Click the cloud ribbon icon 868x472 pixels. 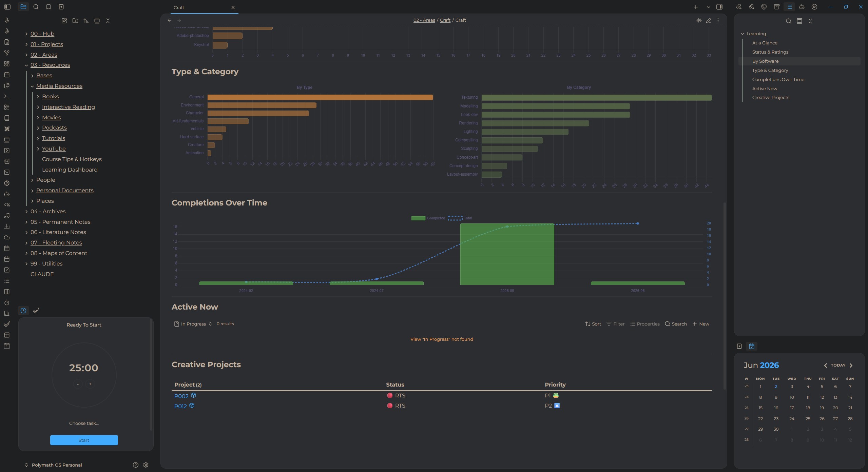click(7, 237)
